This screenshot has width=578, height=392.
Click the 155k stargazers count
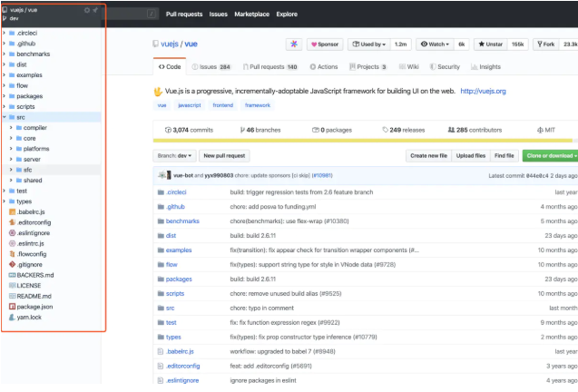517,44
